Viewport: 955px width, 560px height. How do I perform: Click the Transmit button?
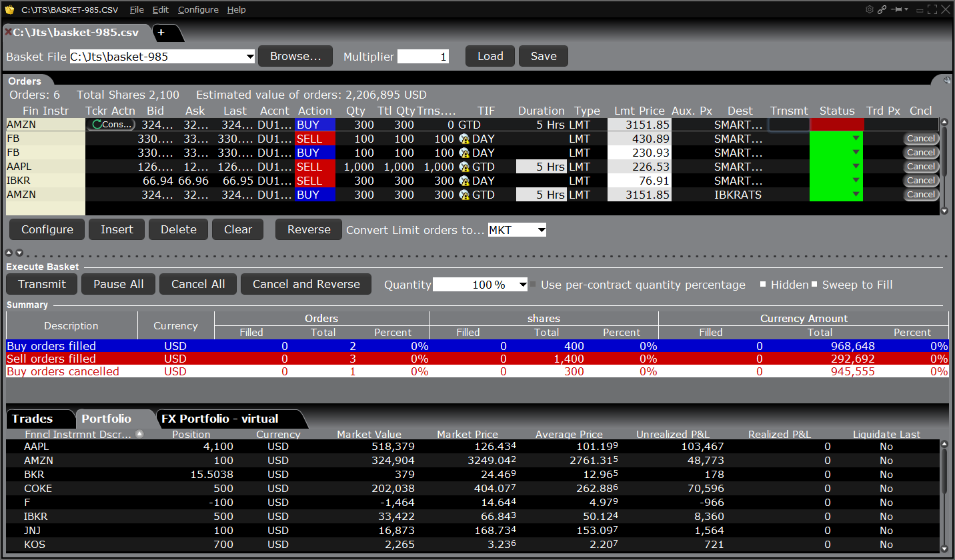click(x=42, y=284)
